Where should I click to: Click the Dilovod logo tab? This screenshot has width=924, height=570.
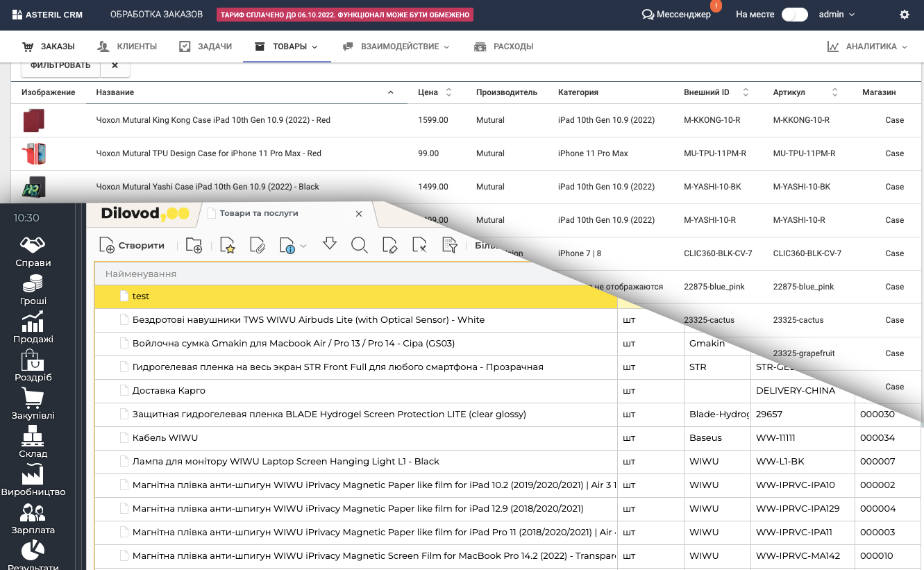[x=144, y=214]
